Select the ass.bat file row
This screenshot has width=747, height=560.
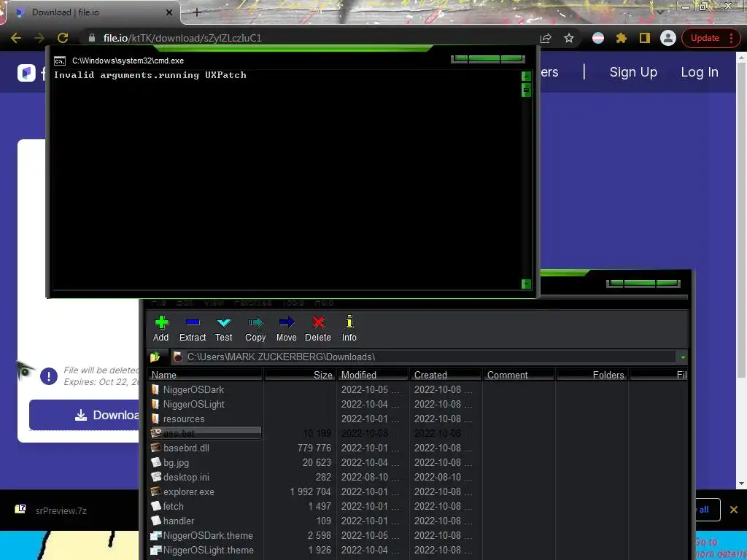(x=205, y=433)
